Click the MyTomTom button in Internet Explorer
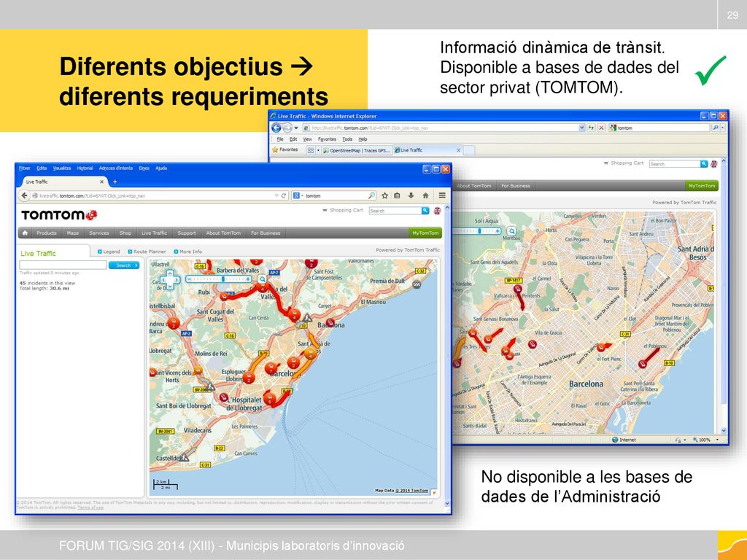 [x=702, y=186]
